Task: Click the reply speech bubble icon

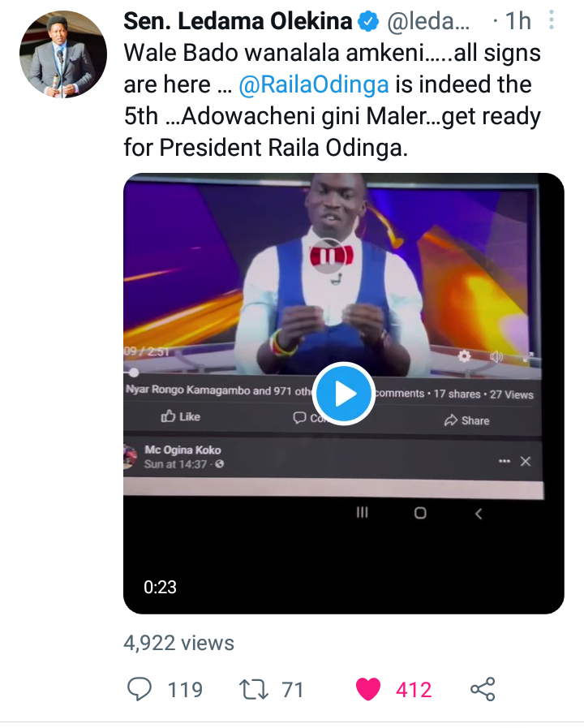Action: [x=140, y=689]
